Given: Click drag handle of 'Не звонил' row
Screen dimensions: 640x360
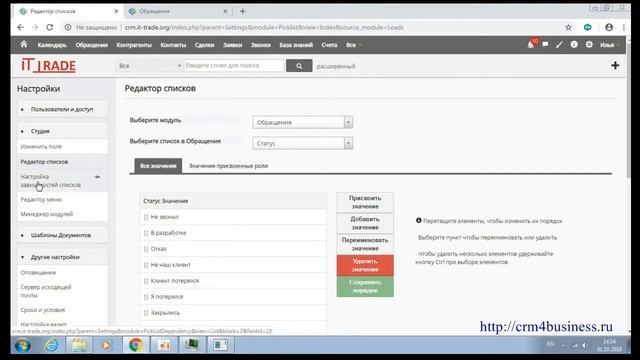Looking at the screenshot, I should point(146,217).
